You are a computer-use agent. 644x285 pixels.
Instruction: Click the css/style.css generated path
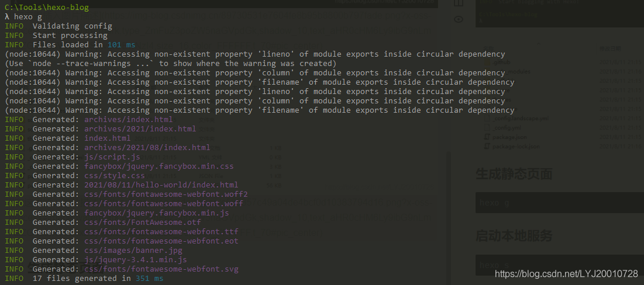click(x=115, y=176)
